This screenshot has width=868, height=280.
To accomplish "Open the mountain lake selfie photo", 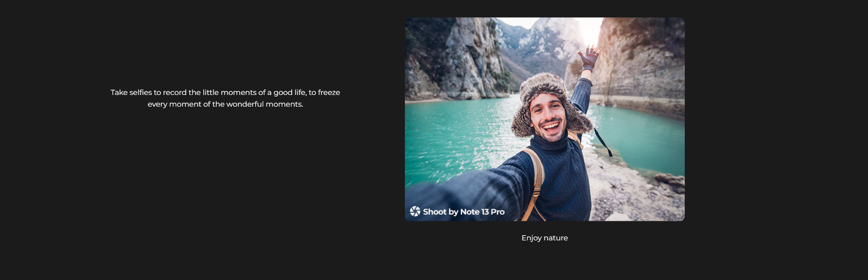I will pos(544,119).
